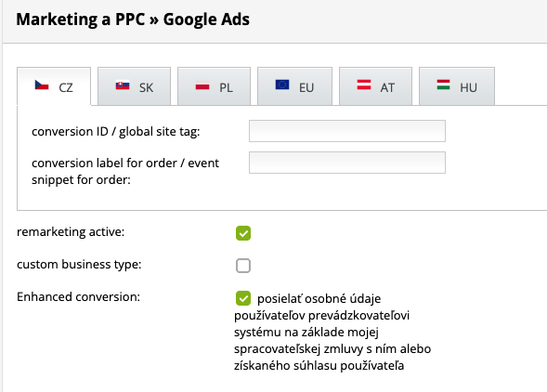547x392 pixels.
Task: Enable the custom business type checkbox
Action: 243,266
